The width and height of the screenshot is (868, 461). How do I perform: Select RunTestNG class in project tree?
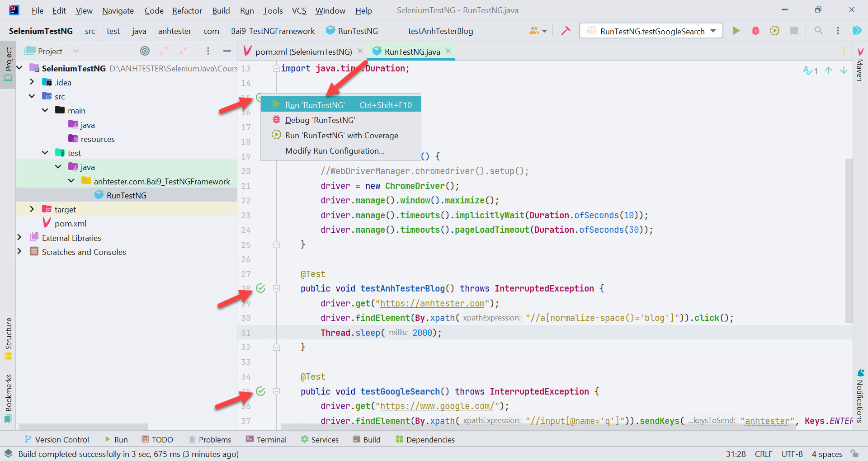tap(126, 195)
